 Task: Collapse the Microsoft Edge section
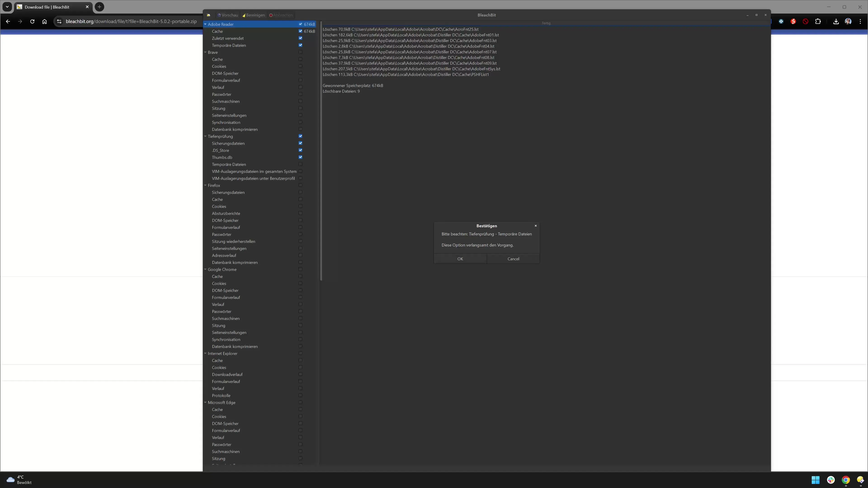pyautogui.click(x=205, y=402)
